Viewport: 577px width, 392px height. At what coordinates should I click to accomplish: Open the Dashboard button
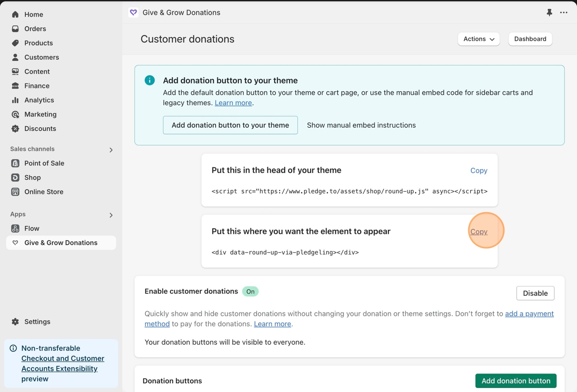point(530,39)
